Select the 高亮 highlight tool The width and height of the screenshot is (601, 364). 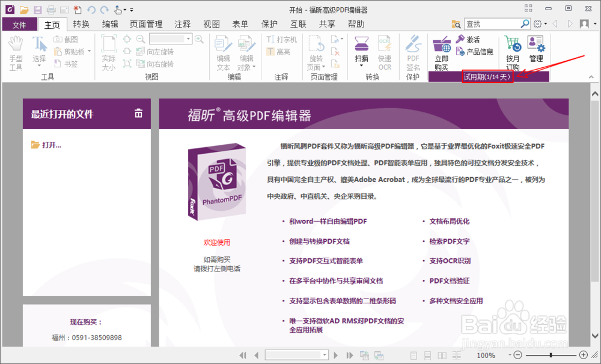[x=278, y=52]
